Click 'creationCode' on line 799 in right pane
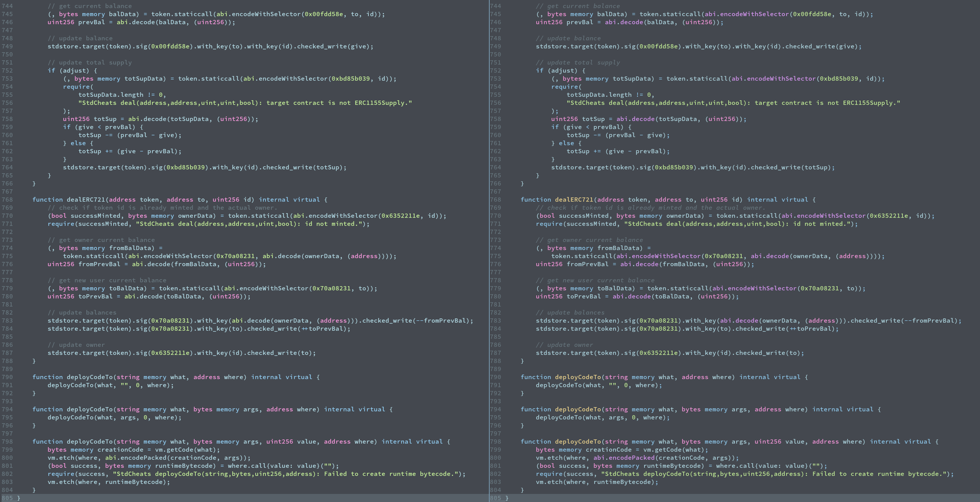The width and height of the screenshot is (980, 502). (609, 450)
